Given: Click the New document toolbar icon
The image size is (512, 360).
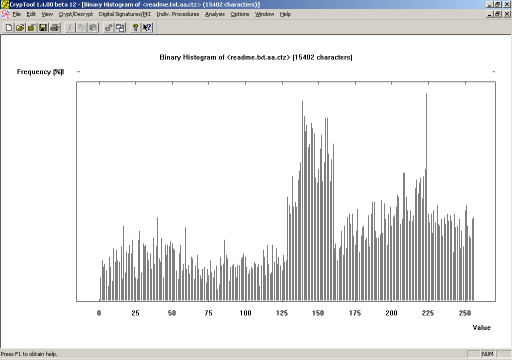Looking at the screenshot, I should tap(9, 27).
